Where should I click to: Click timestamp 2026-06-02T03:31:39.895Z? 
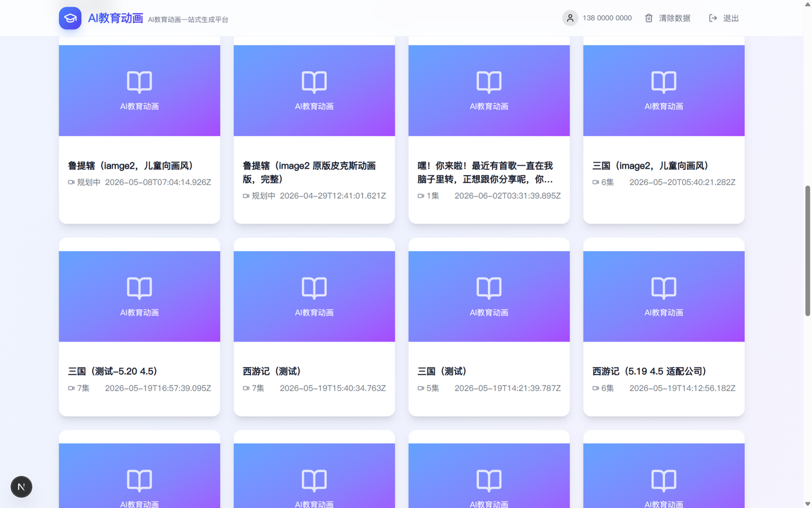click(x=507, y=196)
